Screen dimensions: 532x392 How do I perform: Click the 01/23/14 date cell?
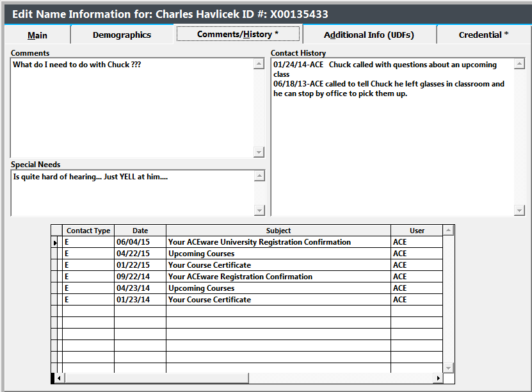pyautogui.click(x=140, y=300)
